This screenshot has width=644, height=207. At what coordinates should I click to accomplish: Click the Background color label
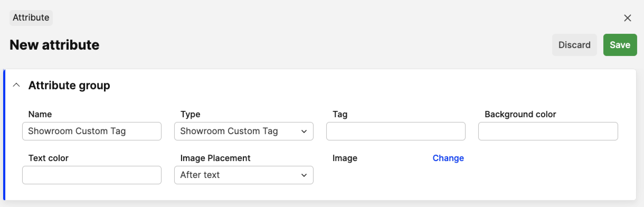520,114
